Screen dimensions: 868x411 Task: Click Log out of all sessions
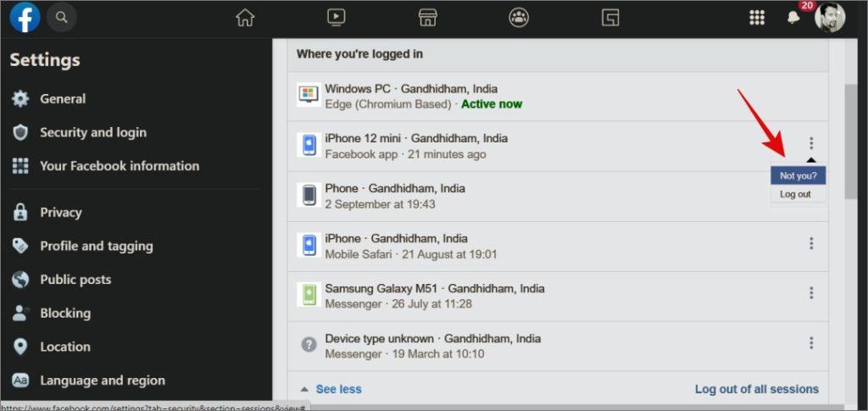pos(757,390)
